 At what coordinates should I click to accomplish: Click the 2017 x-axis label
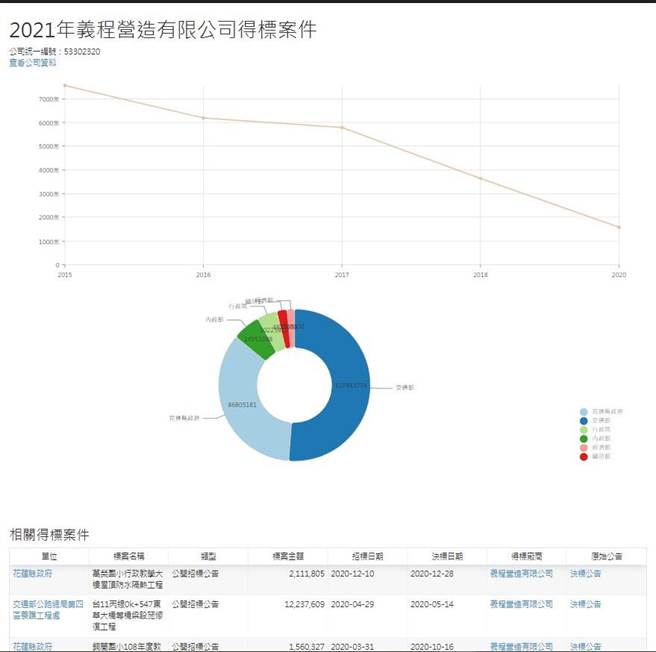342,275
